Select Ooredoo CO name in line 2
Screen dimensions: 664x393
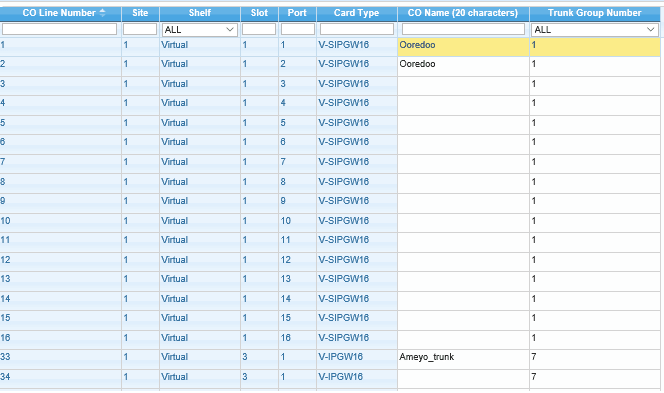click(x=417, y=64)
